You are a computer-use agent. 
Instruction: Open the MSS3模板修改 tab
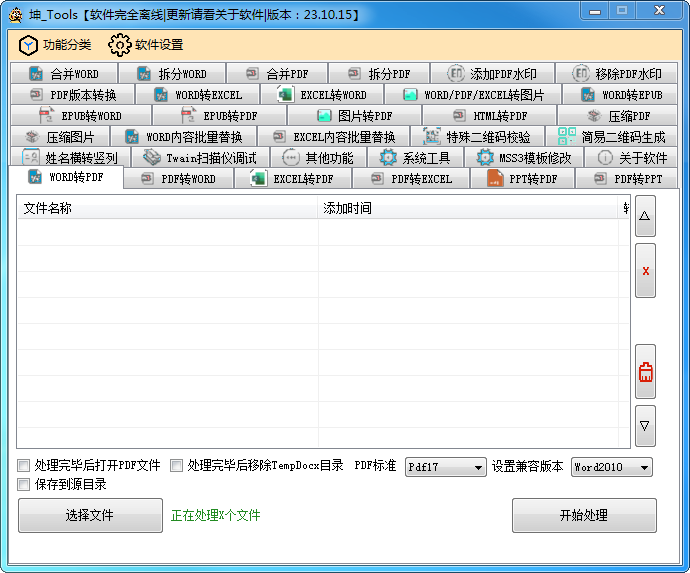523,158
